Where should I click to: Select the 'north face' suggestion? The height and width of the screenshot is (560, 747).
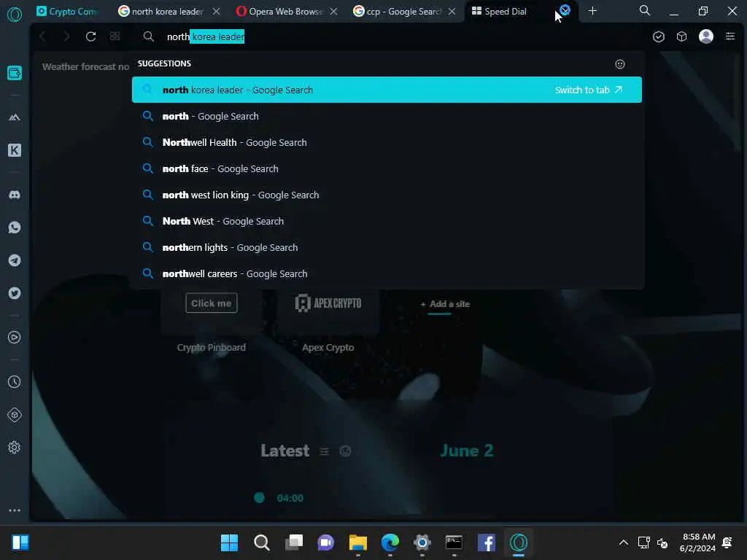click(387, 168)
